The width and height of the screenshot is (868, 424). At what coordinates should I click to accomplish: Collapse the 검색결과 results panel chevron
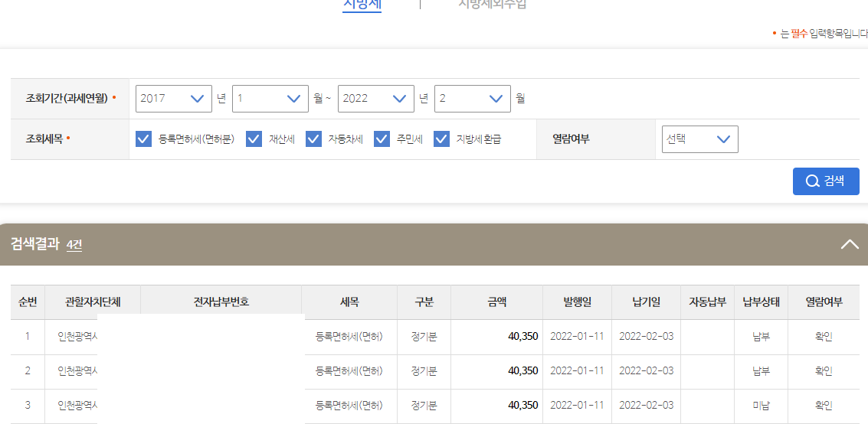(x=849, y=244)
